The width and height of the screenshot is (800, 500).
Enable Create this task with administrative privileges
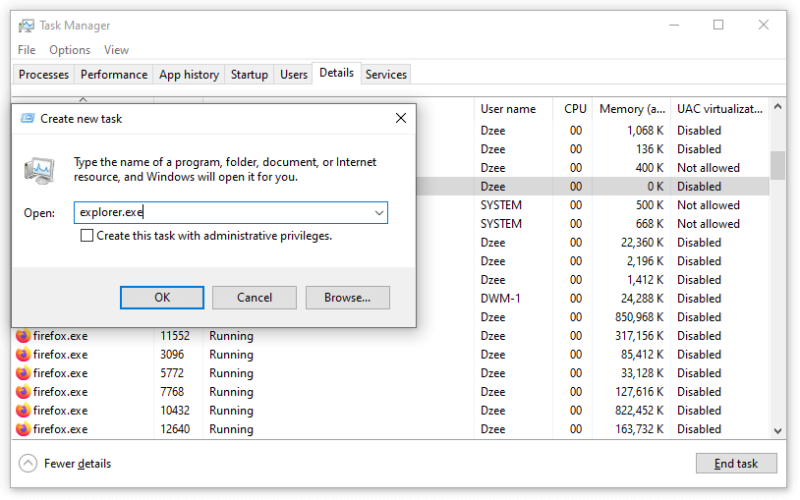coord(87,236)
